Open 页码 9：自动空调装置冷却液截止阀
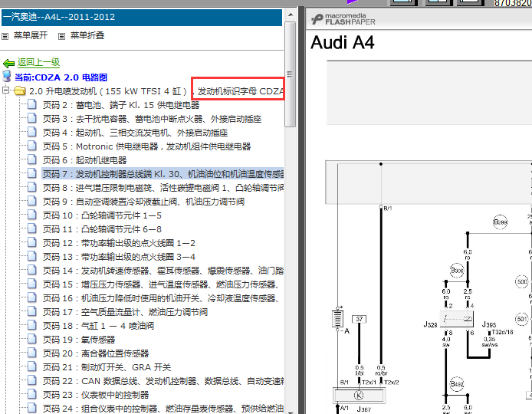This screenshot has width=532, height=414. [x=143, y=202]
